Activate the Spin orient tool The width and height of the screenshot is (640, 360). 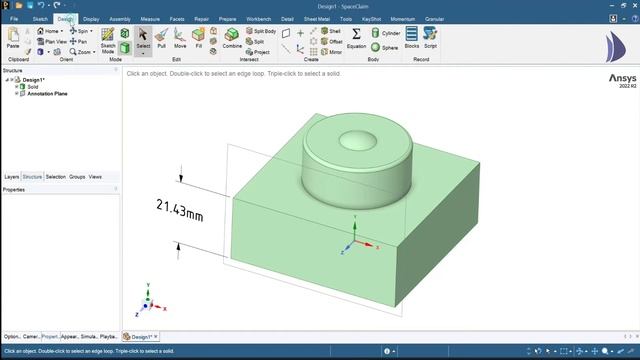coord(79,31)
